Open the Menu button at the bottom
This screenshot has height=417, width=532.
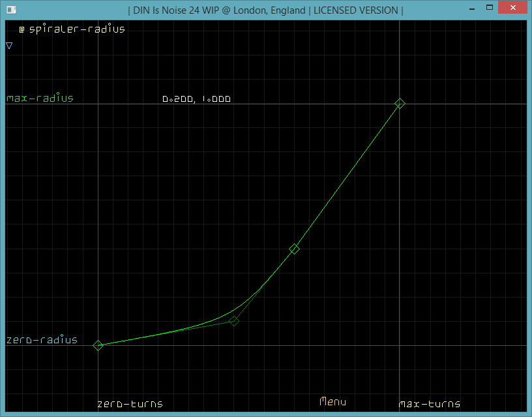click(x=332, y=402)
